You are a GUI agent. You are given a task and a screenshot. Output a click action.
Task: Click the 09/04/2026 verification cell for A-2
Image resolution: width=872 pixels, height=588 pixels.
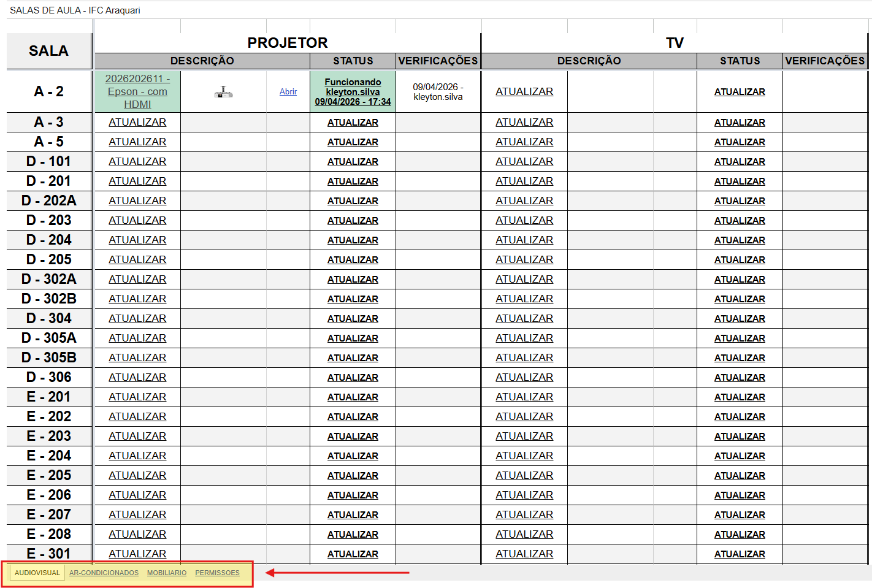438,92
